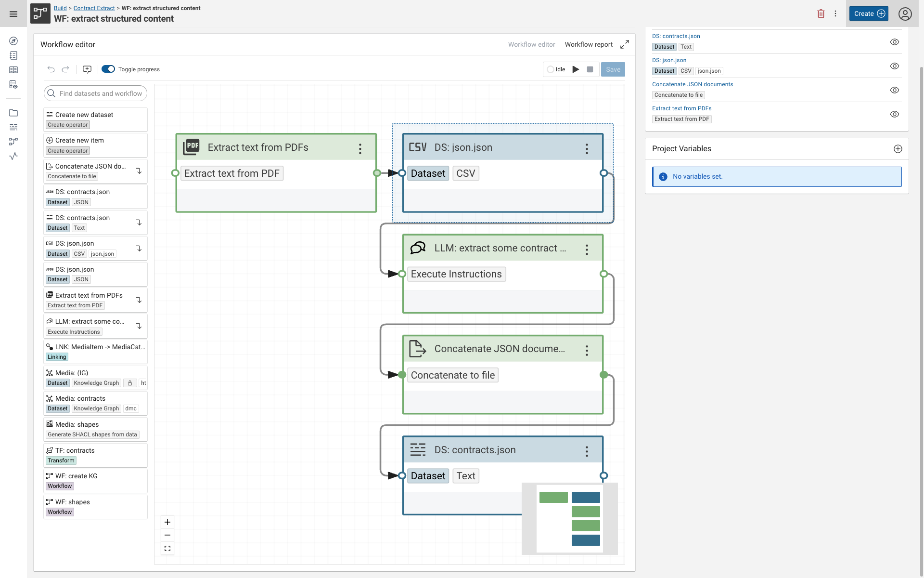
Task: Click the add sticky note icon
Action: click(x=87, y=69)
